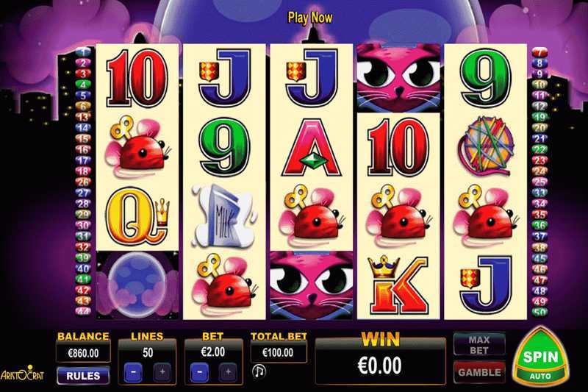The width and height of the screenshot is (588, 392).
Task: Decrease lines with the minus button
Action: (133, 371)
